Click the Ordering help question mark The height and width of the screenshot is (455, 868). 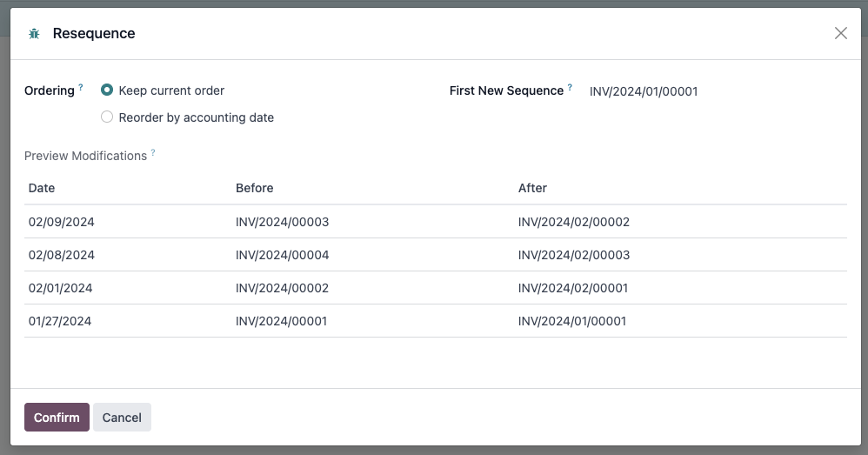pyautogui.click(x=81, y=87)
